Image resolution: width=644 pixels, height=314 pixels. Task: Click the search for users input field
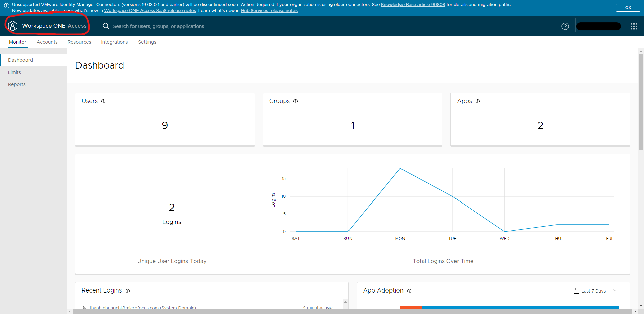158,26
